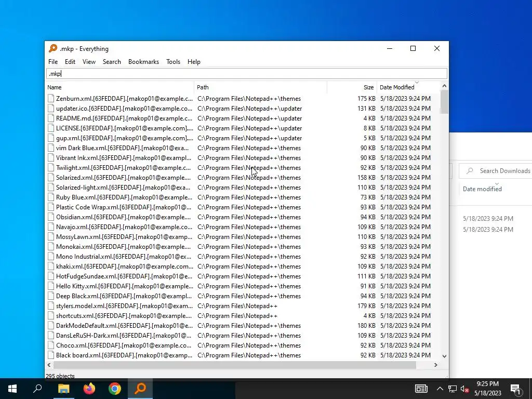Open the Windows Start menu
The image size is (532, 399).
[12, 389]
